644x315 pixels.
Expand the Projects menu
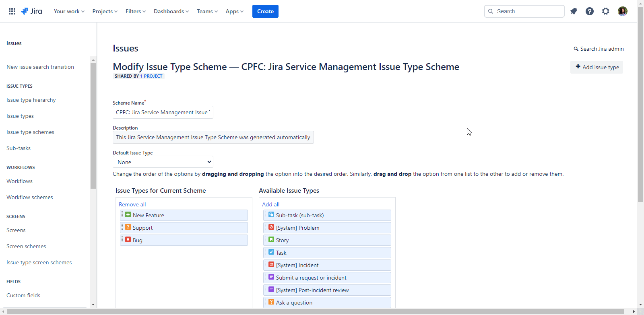coord(105,11)
